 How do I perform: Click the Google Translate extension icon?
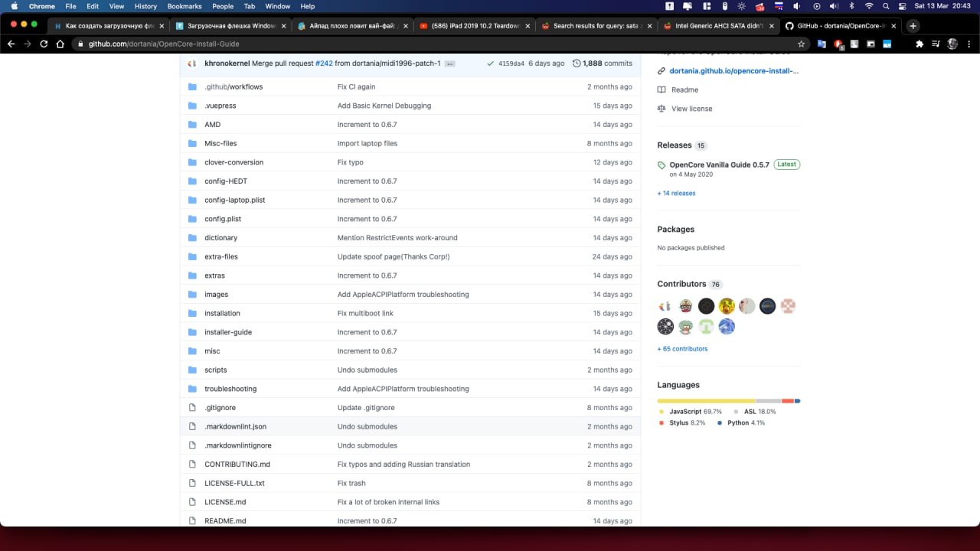point(822,44)
